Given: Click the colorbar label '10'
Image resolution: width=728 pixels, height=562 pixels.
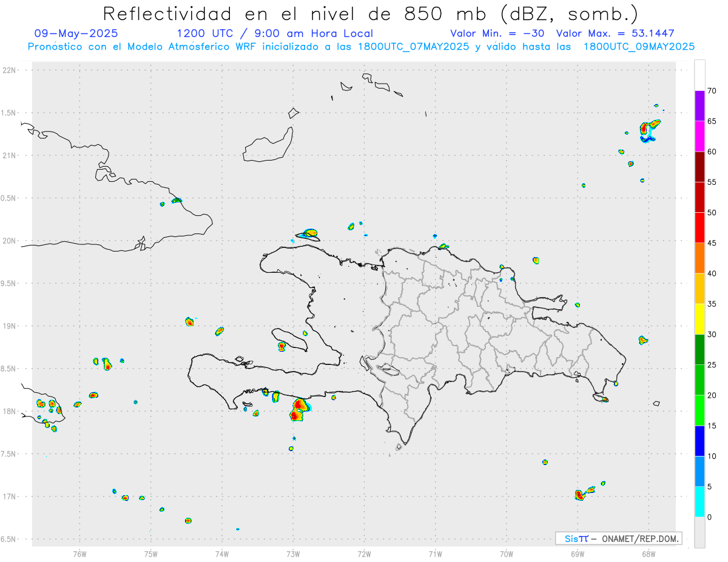Looking at the screenshot, I should click(x=712, y=456).
